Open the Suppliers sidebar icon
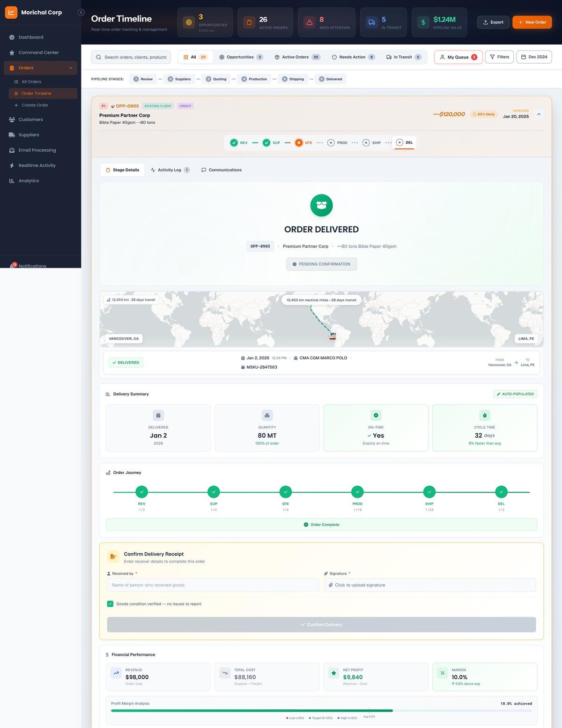This screenshot has height=728, width=562. [x=11, y=134]
